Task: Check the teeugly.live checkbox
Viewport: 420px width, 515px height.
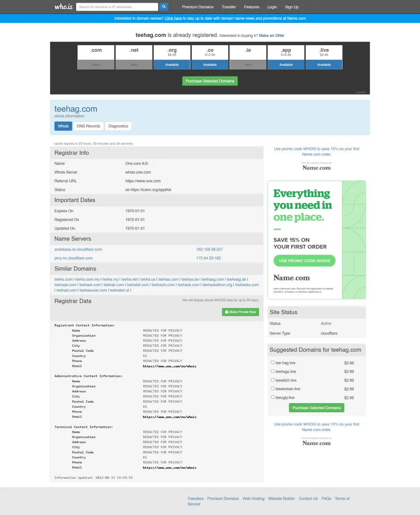Action: click(x=273, y=397)
